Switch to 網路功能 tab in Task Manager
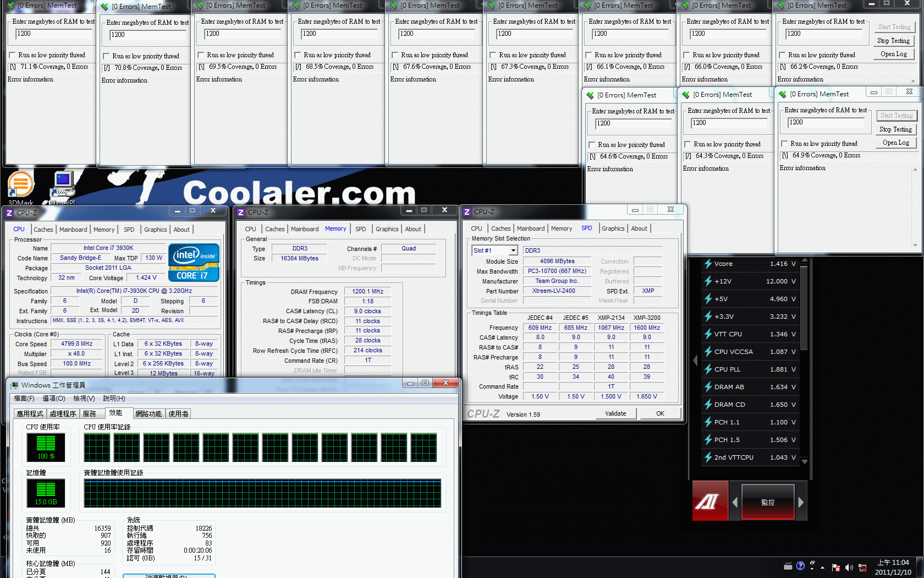 tap(148, 413)
